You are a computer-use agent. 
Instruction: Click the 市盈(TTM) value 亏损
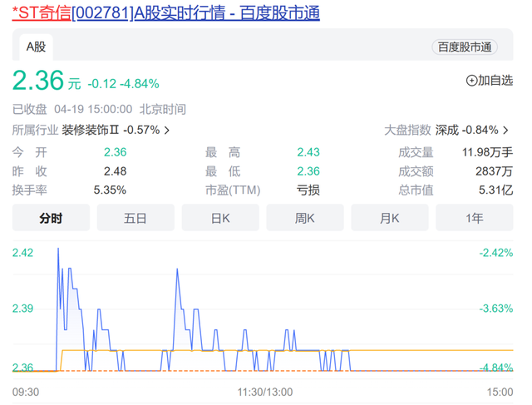coord(308,190)
